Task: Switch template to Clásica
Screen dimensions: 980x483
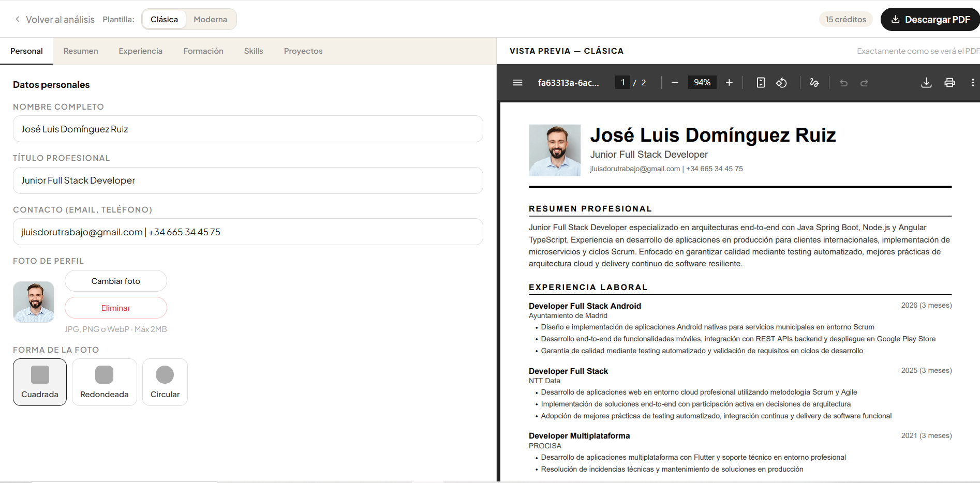Action: point(164,19)
